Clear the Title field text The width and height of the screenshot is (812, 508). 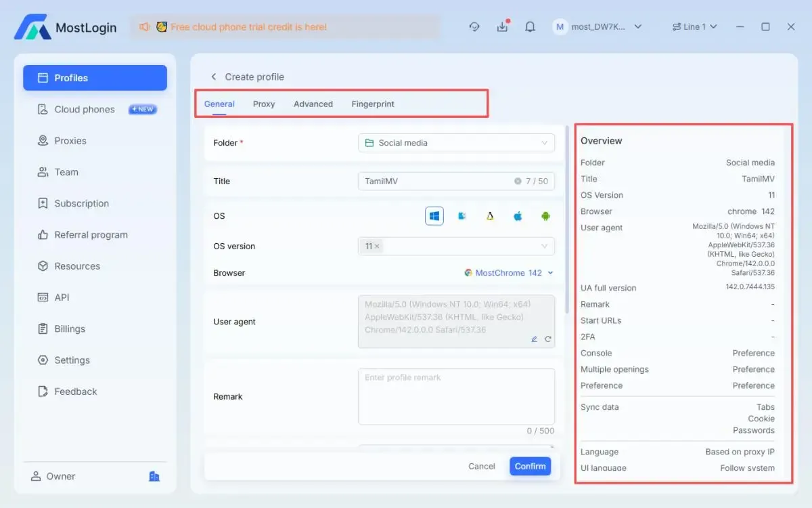[x=518, y=182]
